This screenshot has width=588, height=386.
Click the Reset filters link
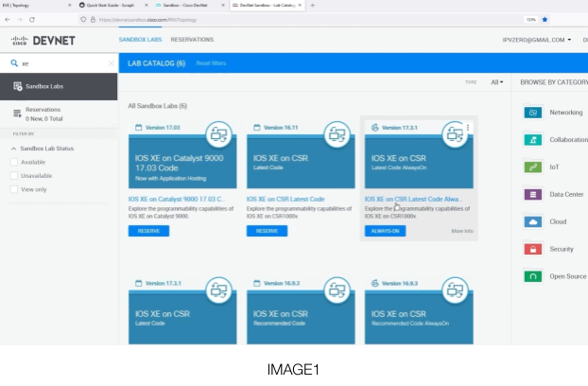(211, 63)
